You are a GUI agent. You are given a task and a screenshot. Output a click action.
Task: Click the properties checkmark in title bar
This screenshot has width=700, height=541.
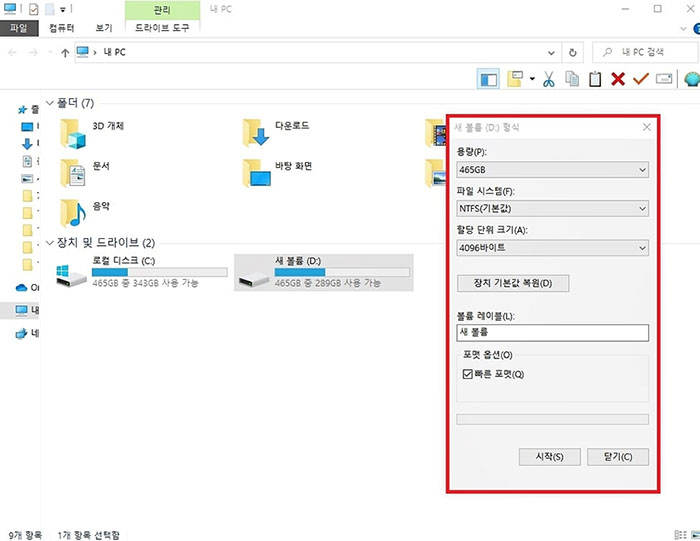(33, 9)
